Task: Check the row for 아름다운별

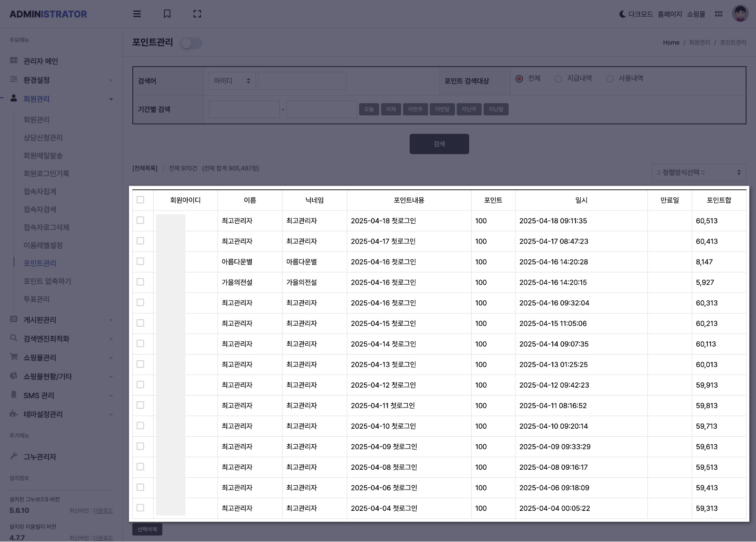Action: (140, 261)
